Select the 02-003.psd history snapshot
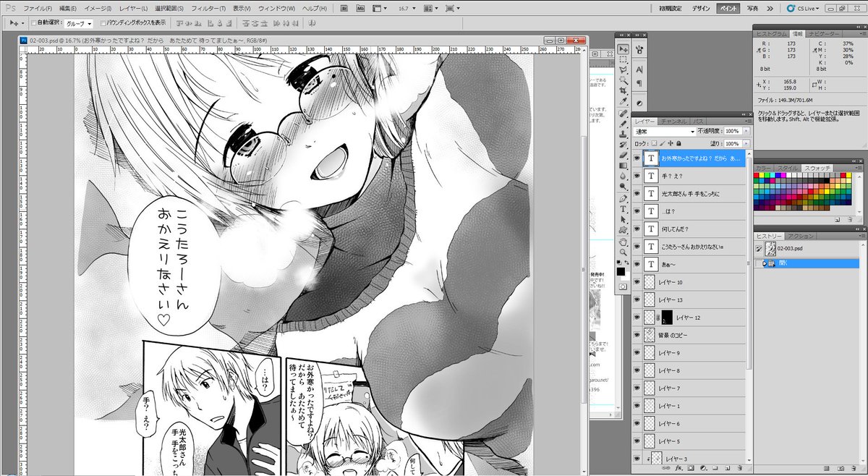Image resolution: width=868 pixels, height=476 pixels. 807,248
